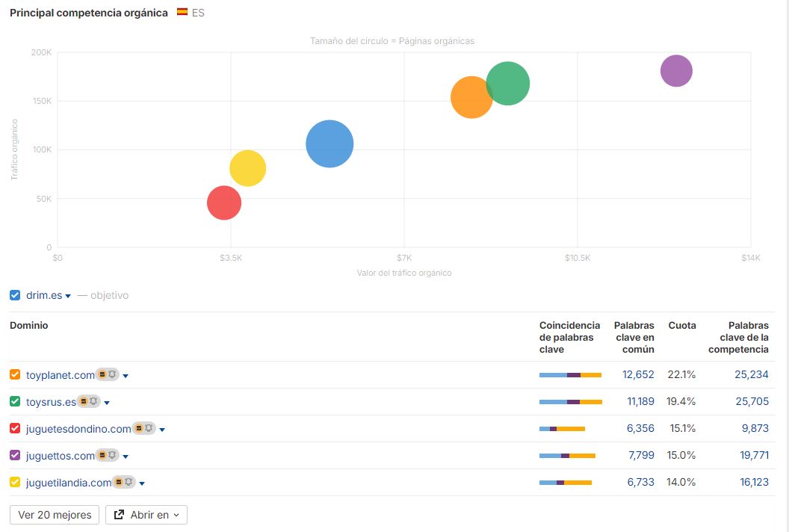Click the bell icon beside toysrus.es
Viewport: 789px width, 532px height.
click(94, 402)
